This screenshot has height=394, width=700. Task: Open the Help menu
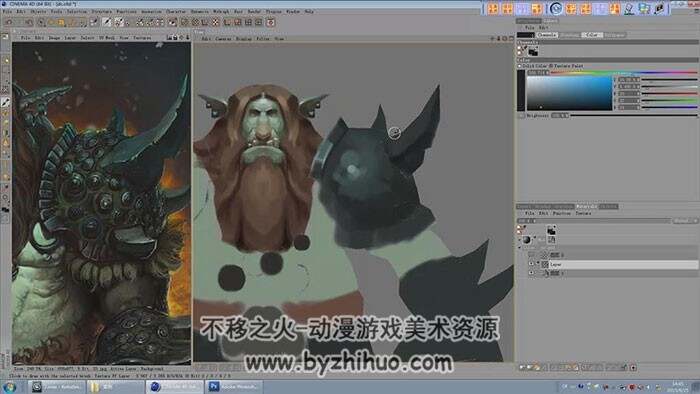pos(309,12)
